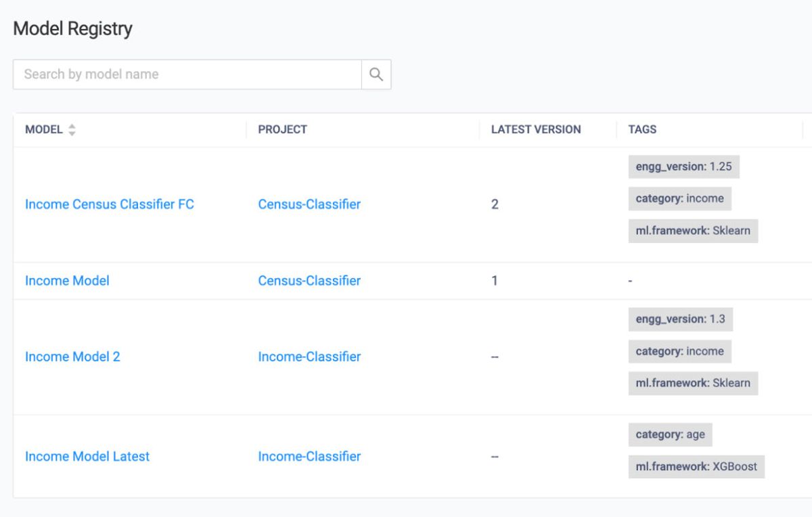812x517 pixels.
Task: Click the LATEST VERSION column header
Action: click(x=535, y=129)
